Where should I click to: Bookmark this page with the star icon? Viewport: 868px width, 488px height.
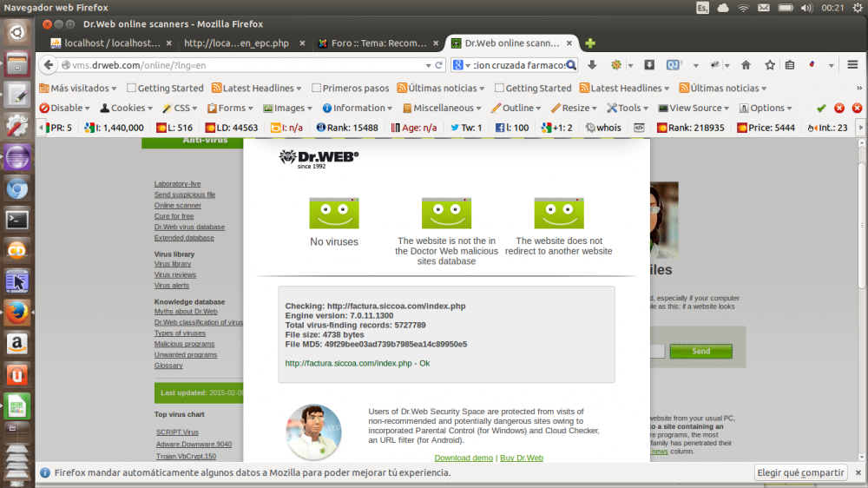click(769, 65)
